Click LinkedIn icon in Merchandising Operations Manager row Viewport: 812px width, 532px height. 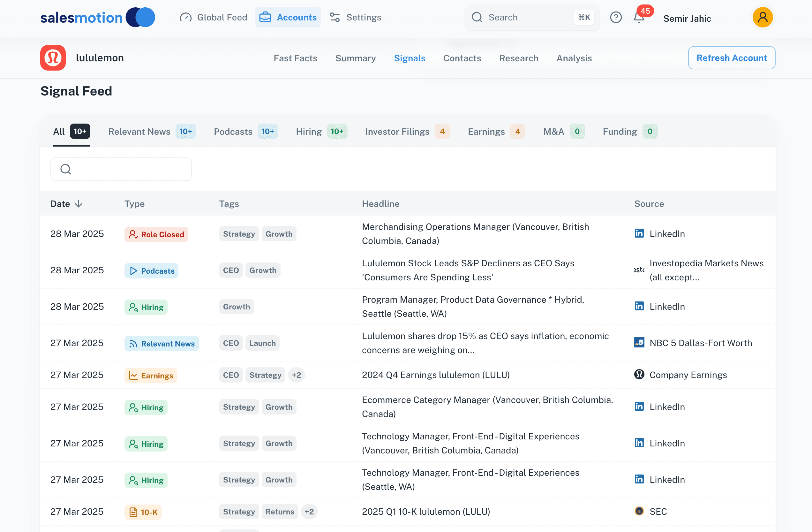639,233
